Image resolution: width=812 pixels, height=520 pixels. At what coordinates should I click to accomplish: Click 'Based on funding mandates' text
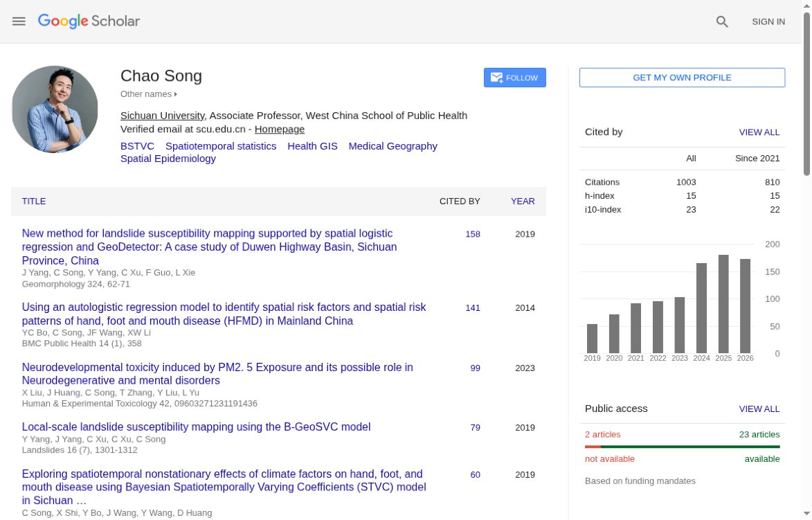click(x=640, y=481)
